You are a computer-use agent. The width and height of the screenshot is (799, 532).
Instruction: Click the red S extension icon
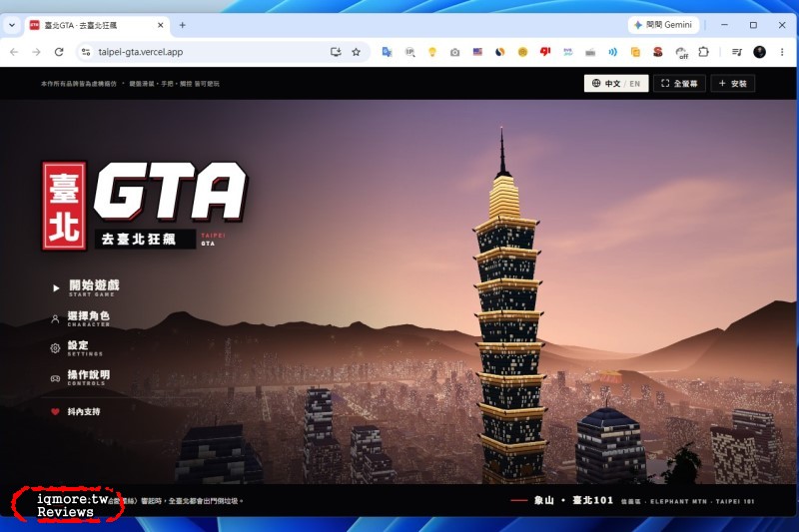coord(658,52)
